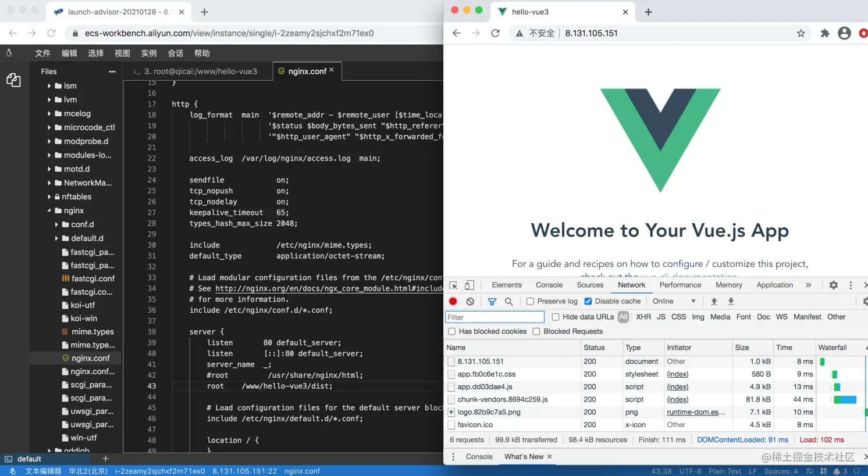Image resolution: width=868 pixels, height=476 pixels.
Task: Open the Chrome extensions puzzle icon
Action: pos(825,33)
